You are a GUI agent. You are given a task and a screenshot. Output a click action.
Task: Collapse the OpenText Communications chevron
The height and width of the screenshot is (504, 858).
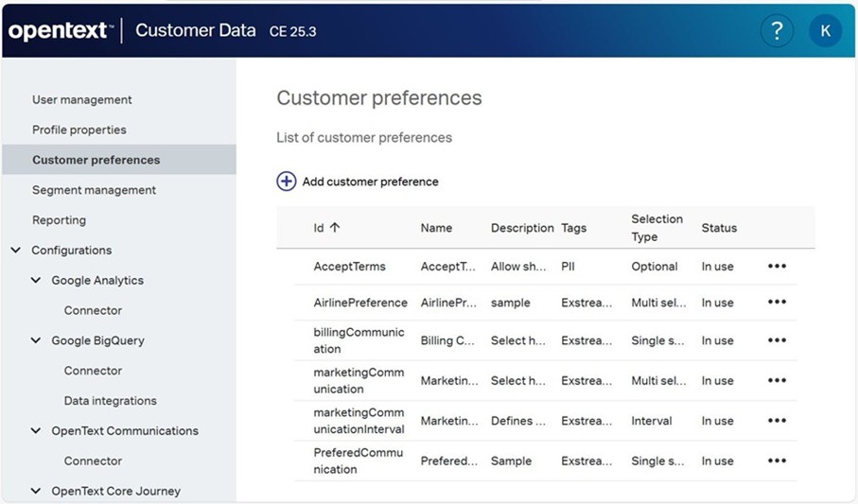coord(36,431)
